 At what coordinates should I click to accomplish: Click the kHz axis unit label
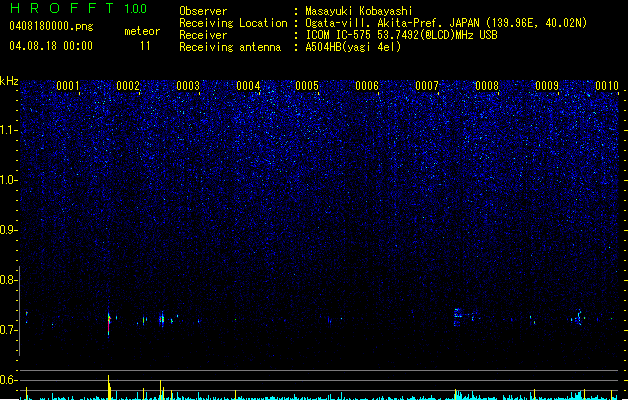click(9, 81)
